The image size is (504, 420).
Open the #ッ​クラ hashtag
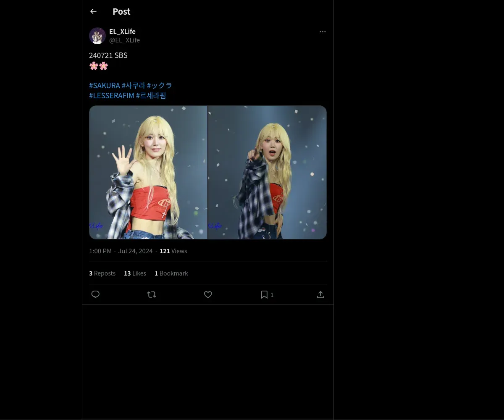pyautogui.click(x=159, y=85)
